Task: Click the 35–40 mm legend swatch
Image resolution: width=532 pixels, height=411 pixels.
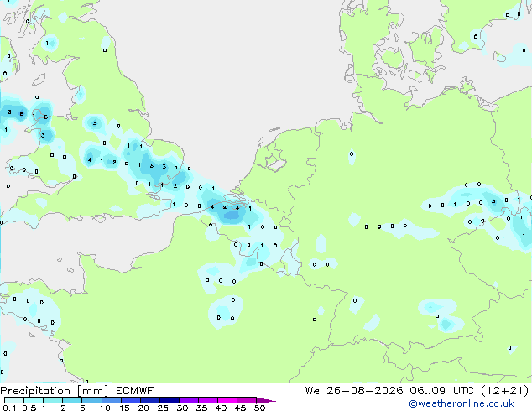Action: click(207, 400)
